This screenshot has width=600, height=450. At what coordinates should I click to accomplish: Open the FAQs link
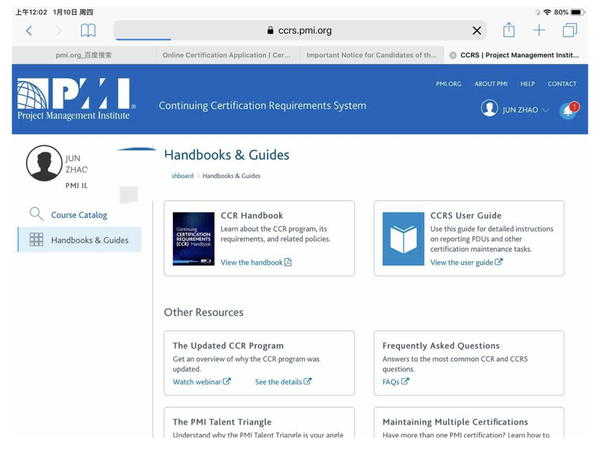(x=395, y=382)
